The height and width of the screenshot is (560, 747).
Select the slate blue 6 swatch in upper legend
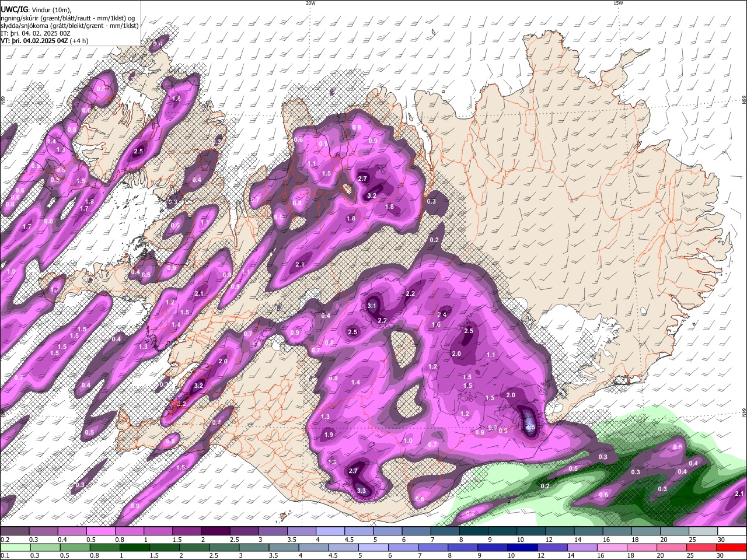tap(417, 531)
